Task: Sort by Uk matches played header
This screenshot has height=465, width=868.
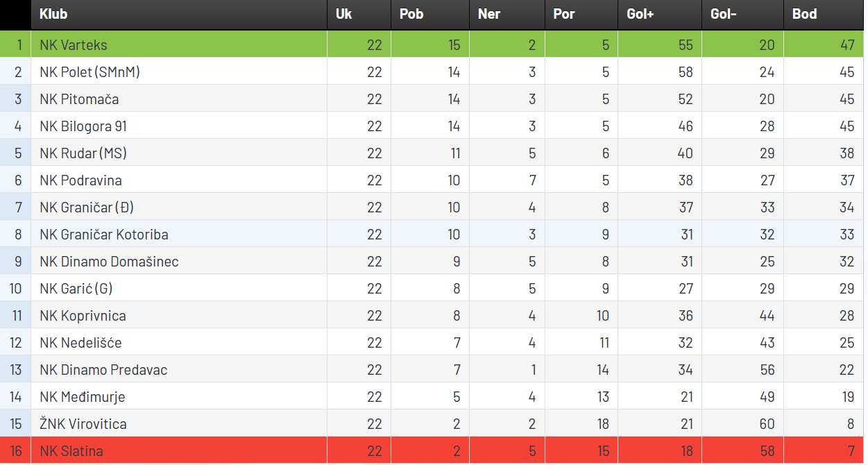Action: click(343, 14)
